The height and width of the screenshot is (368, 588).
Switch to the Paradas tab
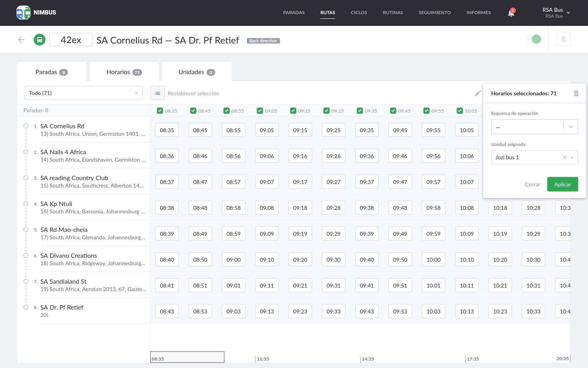click(x=51, y=72)
